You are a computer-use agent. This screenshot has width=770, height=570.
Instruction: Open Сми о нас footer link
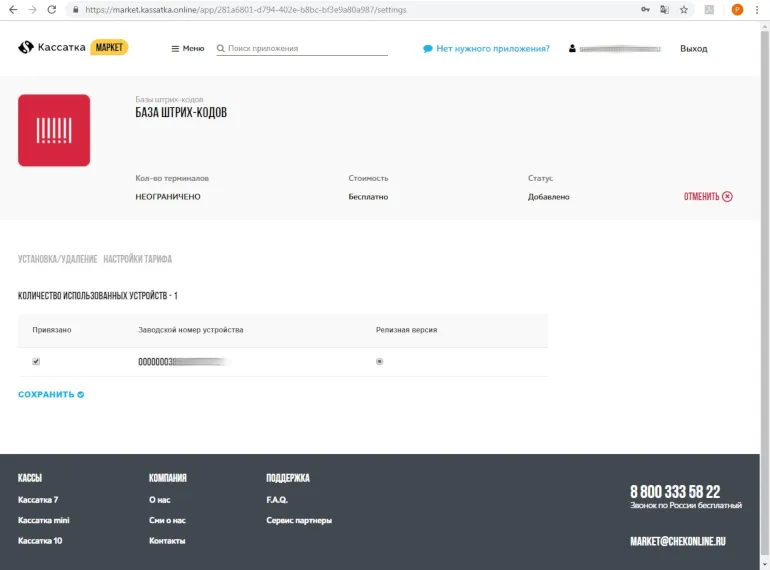(167, 520)
